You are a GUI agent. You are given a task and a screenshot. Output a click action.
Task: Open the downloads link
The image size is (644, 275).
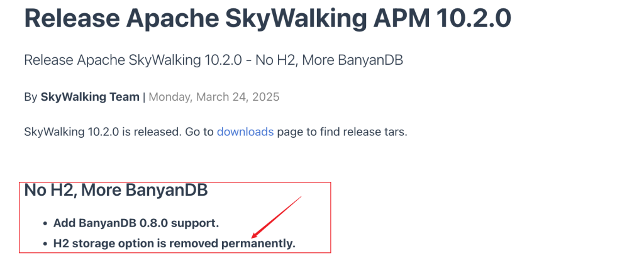[245, 132]
